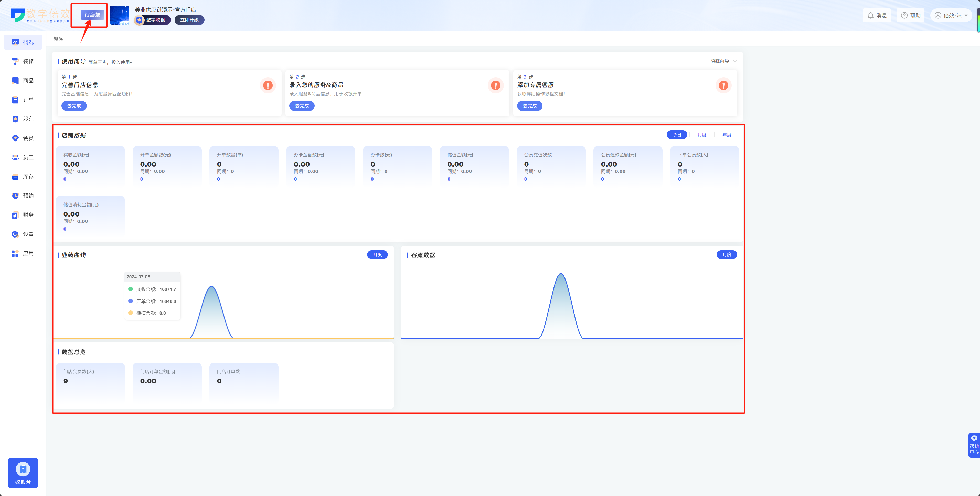Open the 开单金额数(元) data card
The height and width of the screenshot is (496, 980).
[167, 167]
